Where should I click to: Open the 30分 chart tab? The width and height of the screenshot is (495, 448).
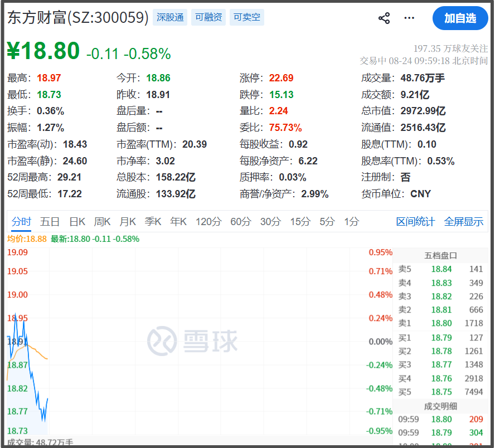(x=270, y=221)
